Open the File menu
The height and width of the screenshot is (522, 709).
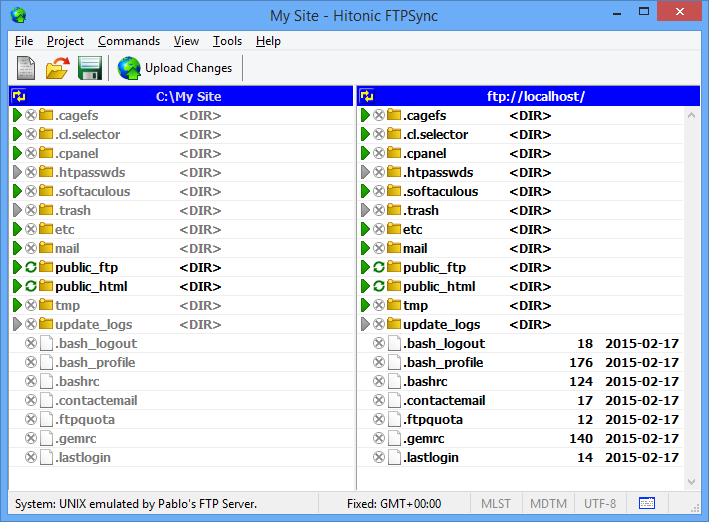pos(24,41)
